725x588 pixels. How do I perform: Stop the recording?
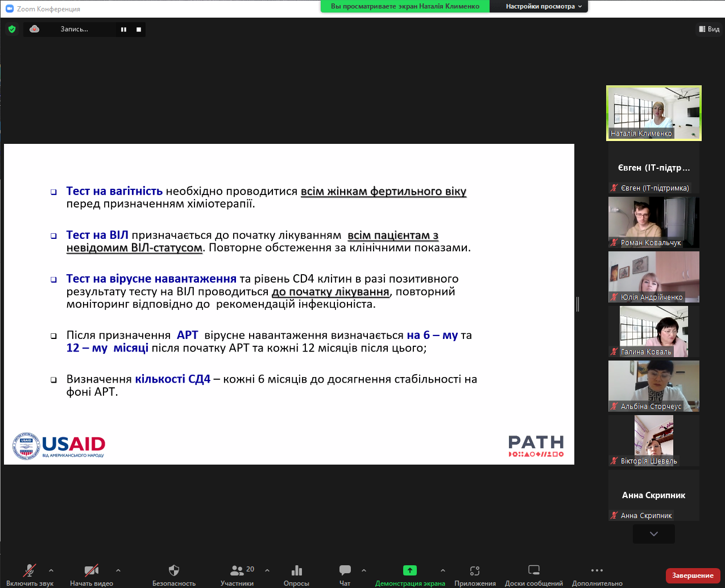(x=139, y=30)
